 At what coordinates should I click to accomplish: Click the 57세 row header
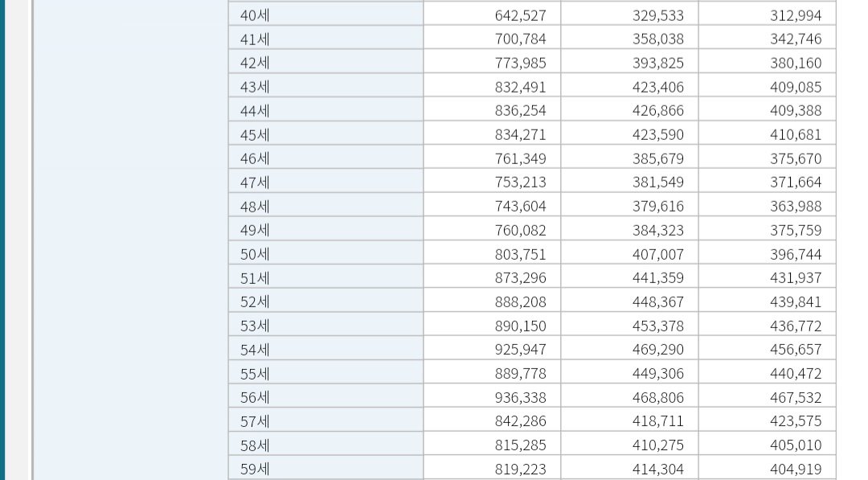click(326, 421)
